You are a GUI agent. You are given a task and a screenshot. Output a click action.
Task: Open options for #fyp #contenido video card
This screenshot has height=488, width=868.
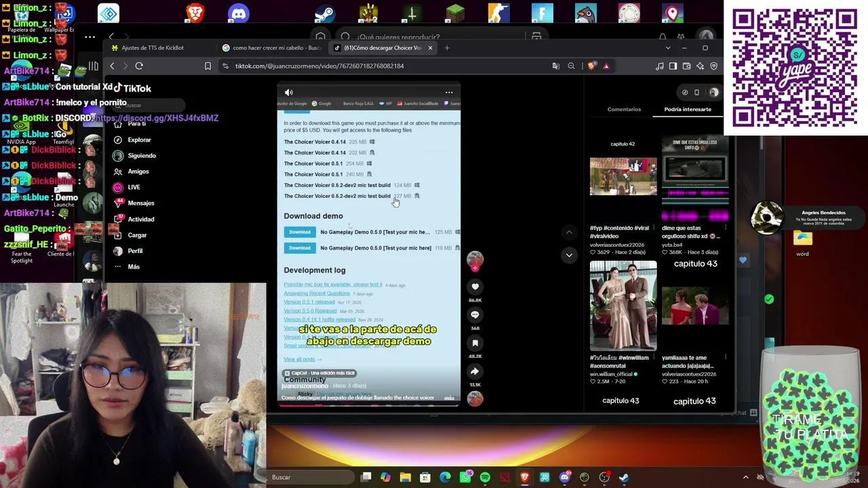point(653,228)
